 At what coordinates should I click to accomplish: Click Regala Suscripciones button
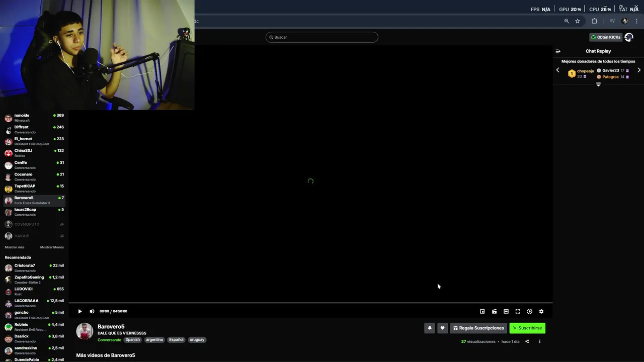point(478,328)
